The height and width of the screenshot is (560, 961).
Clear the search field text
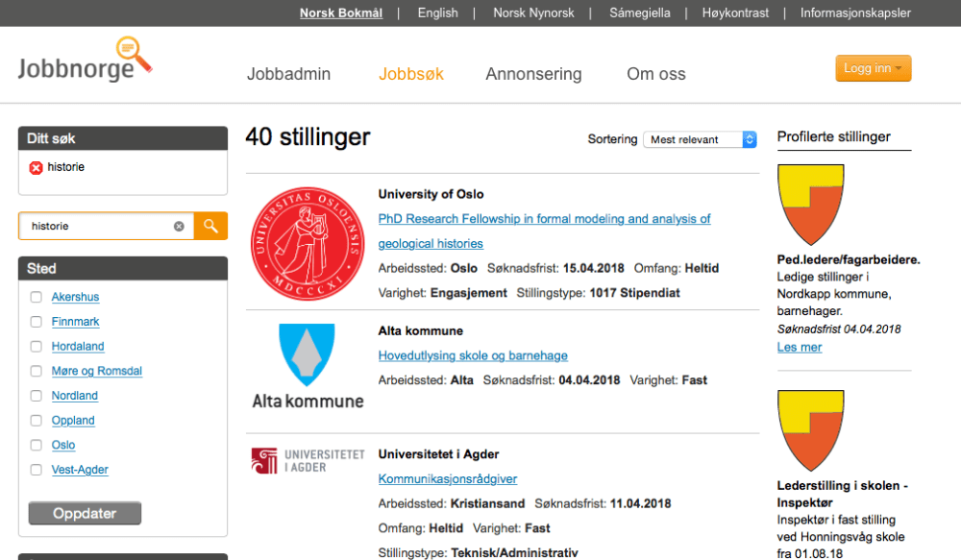coord(179,227)
